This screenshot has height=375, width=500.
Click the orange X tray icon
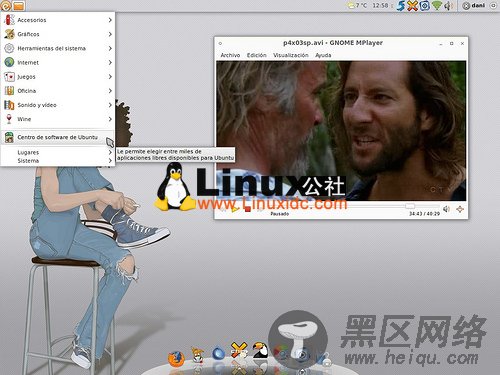[x=413, y=5]
